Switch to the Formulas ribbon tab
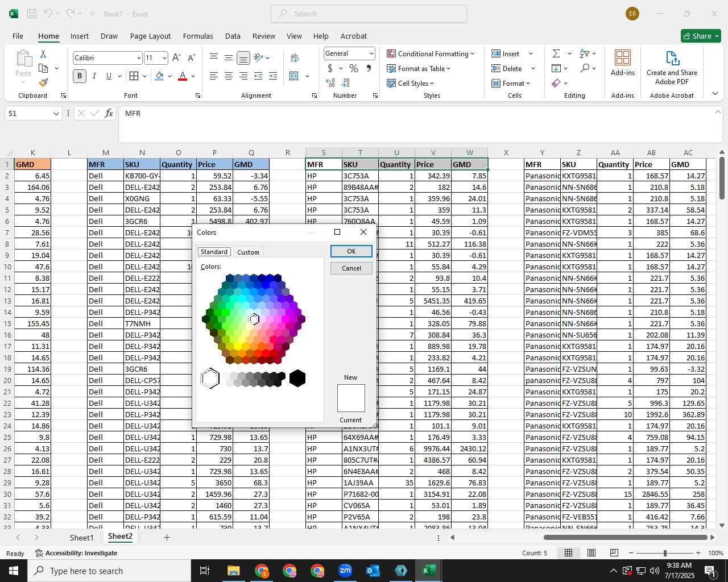This screenshot has width=728, height=582. tap(198, 36)
